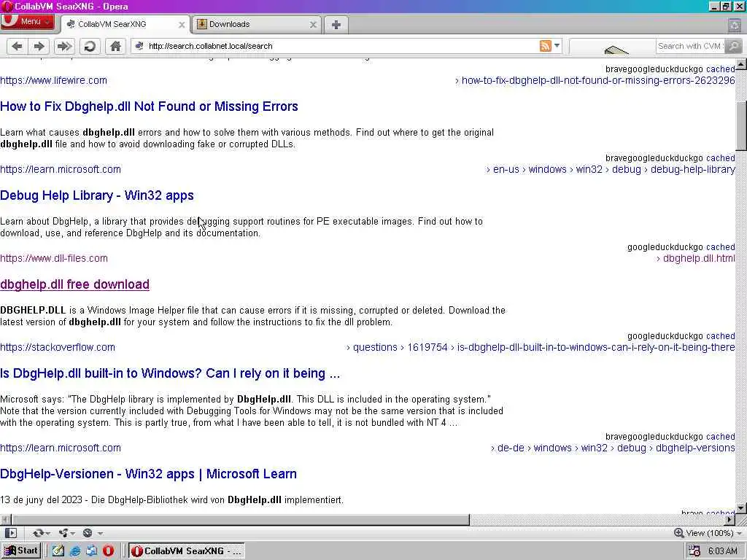Click the system tray scheduler icon
Viewport: 747px width, 560px height.
(694, 551)
